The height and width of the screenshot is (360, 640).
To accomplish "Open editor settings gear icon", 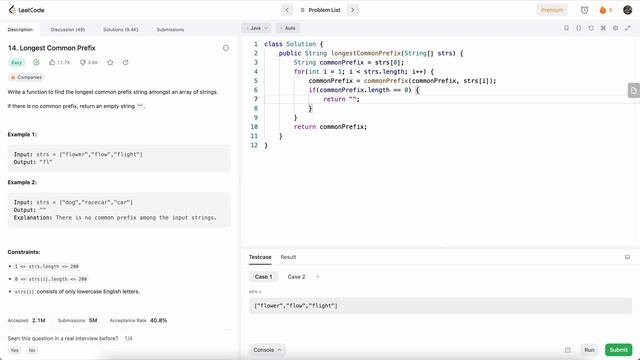I will (616, 28).
